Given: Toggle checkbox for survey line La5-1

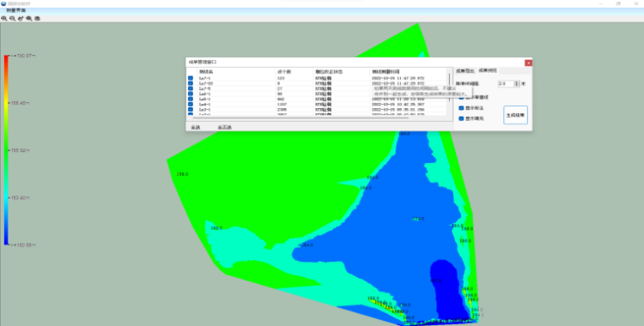Looking at the screenshot, I should 191,99.
